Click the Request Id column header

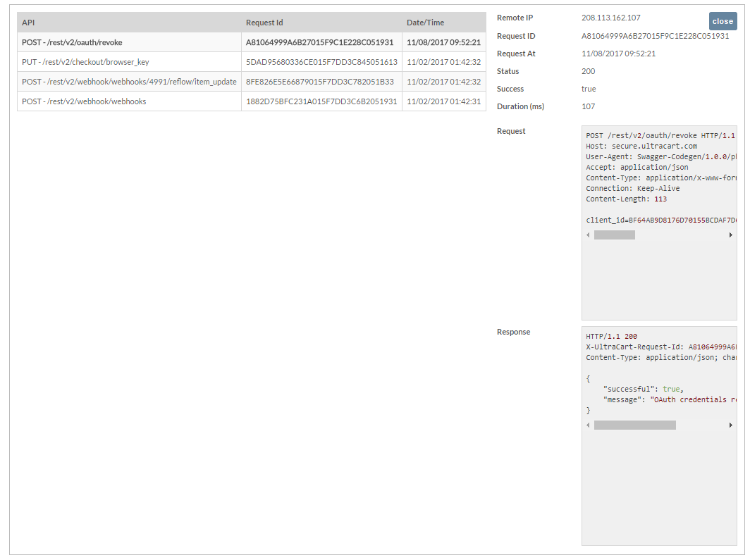tap(264, 23)
